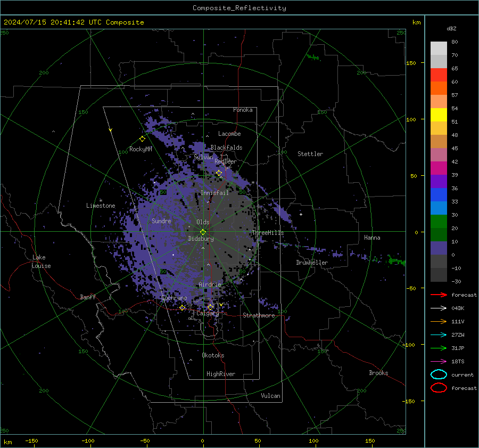
Task: Click the Sundre label
Action: tap(161, 221)
